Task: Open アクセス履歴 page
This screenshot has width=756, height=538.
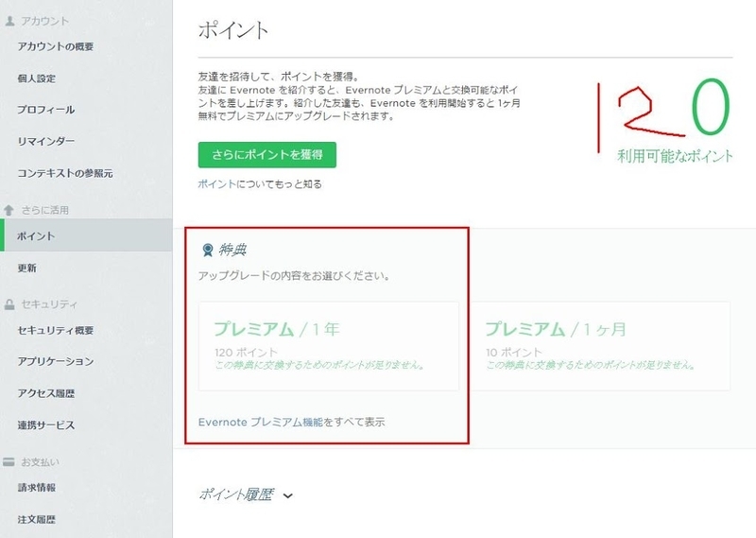Action: [45, 393]
